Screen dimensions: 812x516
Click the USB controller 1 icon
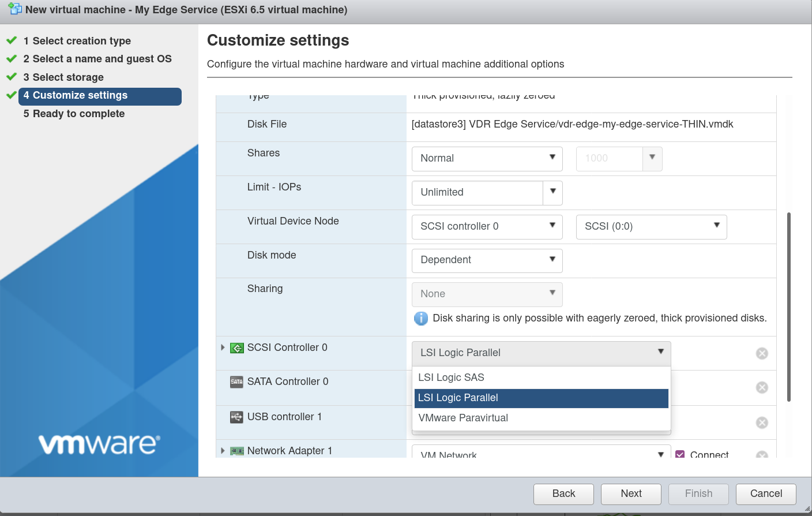(236, 417)
